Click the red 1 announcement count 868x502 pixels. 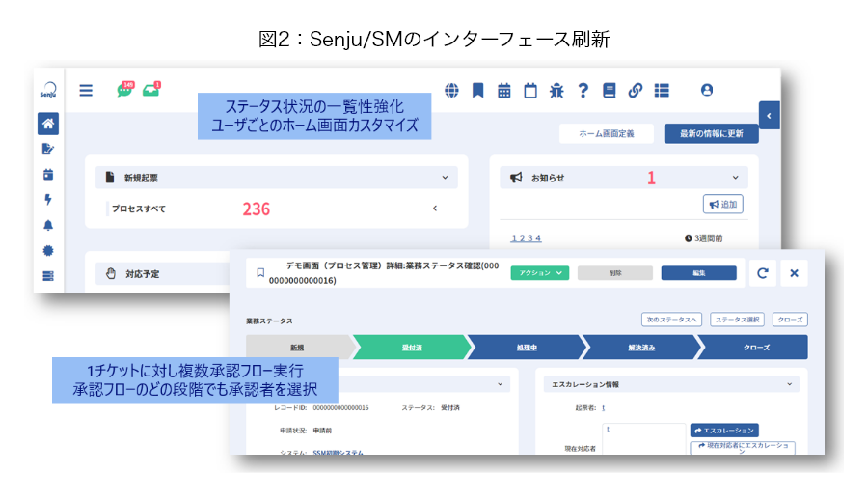tap(651, 178)
